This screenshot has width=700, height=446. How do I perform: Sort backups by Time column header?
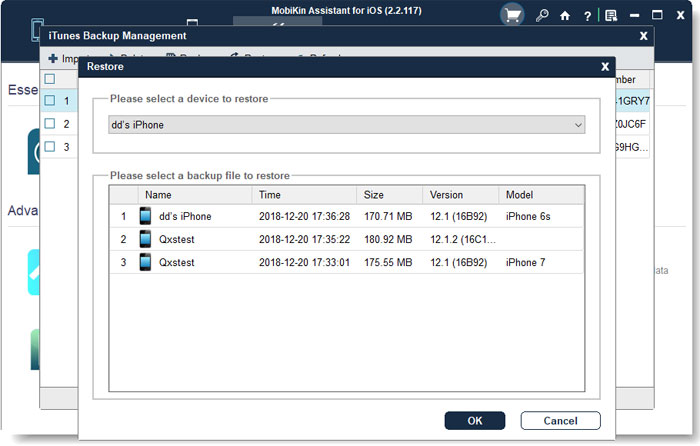(304, 195)
